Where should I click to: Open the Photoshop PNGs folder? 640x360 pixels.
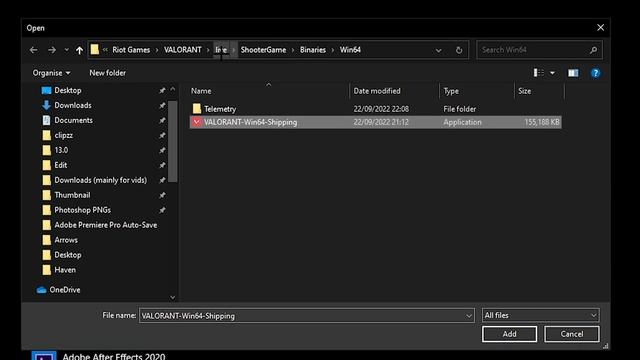pyautogui.click(x=82, y=210)
